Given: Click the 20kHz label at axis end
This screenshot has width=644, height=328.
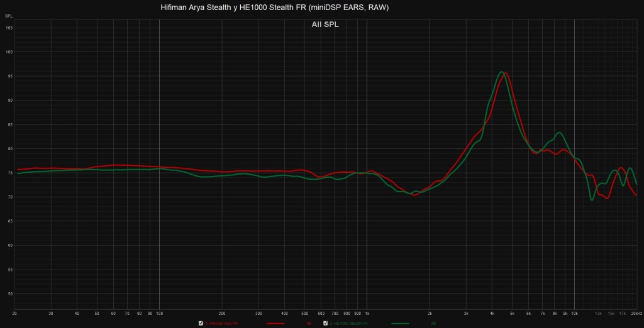Looking at the screenshot, I should click(635, 312).
